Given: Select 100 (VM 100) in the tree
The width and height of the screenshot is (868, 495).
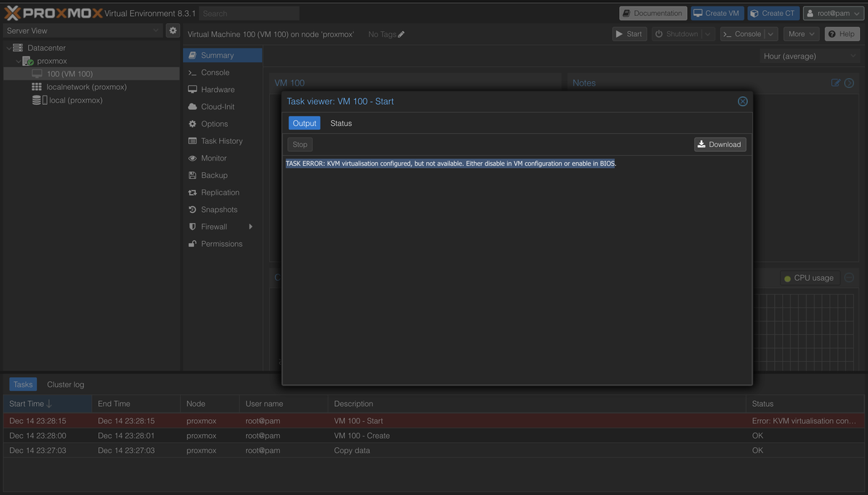Looking at the screenshot, I should pyautogui.click(x=91, y=74).
